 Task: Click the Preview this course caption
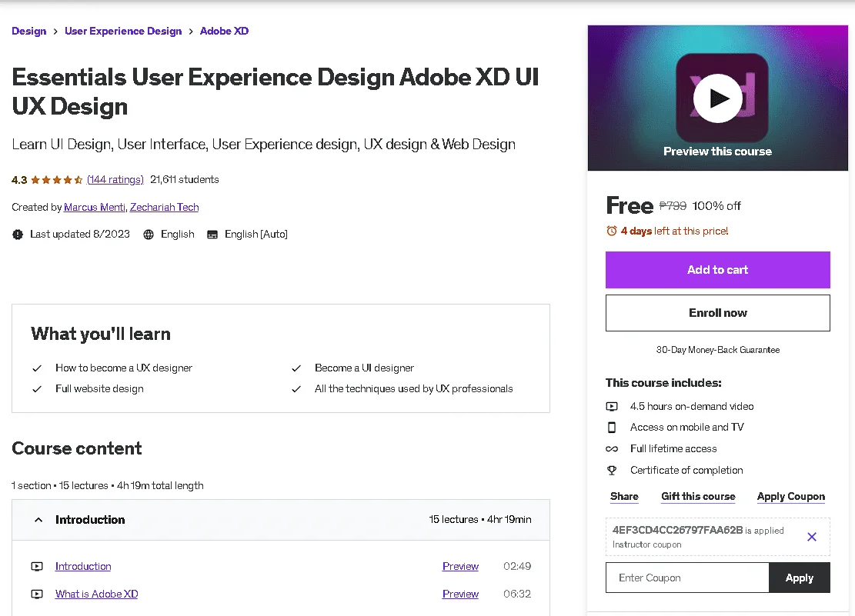click(717, 152)
